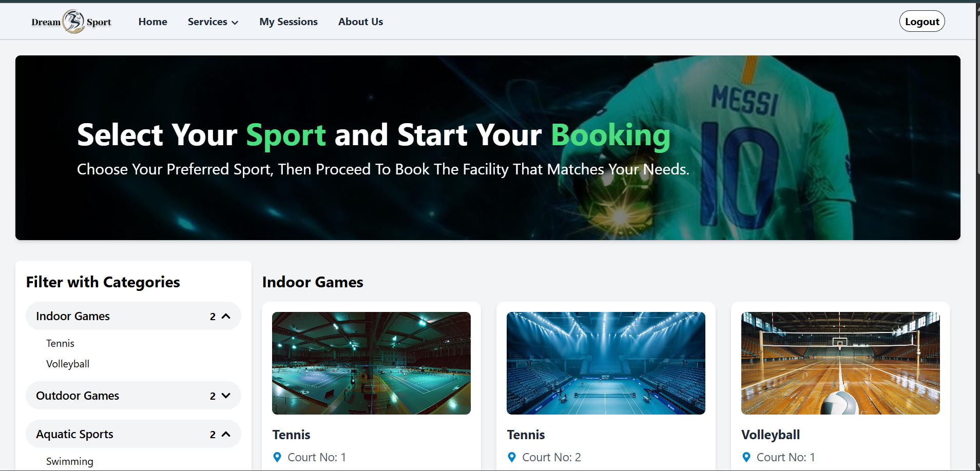This screenshot has width=980, height=471.
Task: Click the Dream Sport logo
Action: coord(71,22)
